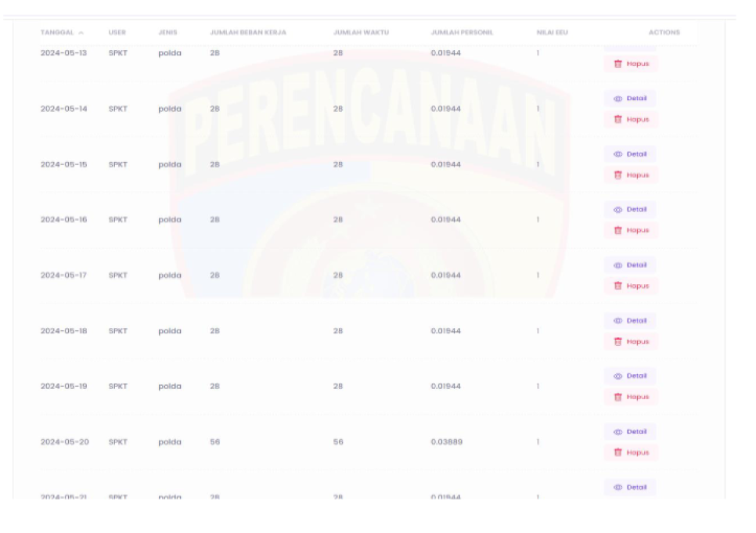Click eye icon for the 2024-05-14 entry
Viewport: 756px width, 533px height.
pyautogui.click(x=617, y=99)
